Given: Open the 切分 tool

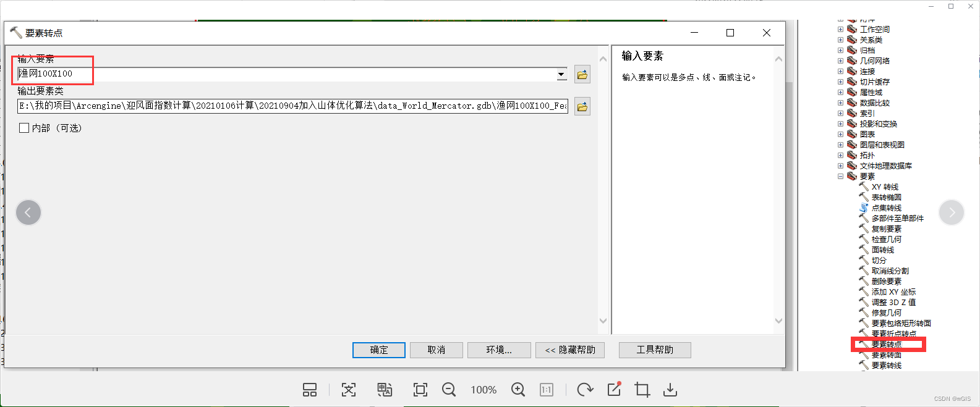Looking at the screenshot, I should [879, 261].
